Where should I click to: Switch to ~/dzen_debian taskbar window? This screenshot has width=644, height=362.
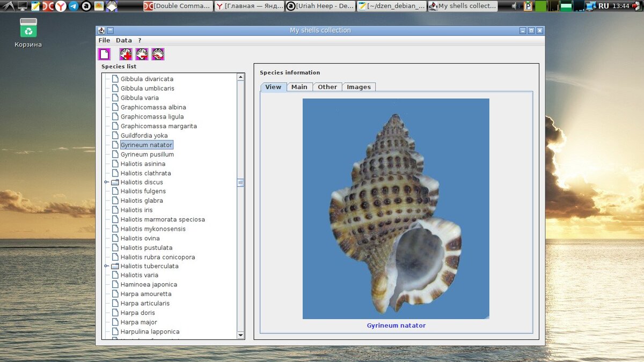[x=392, y=6]
